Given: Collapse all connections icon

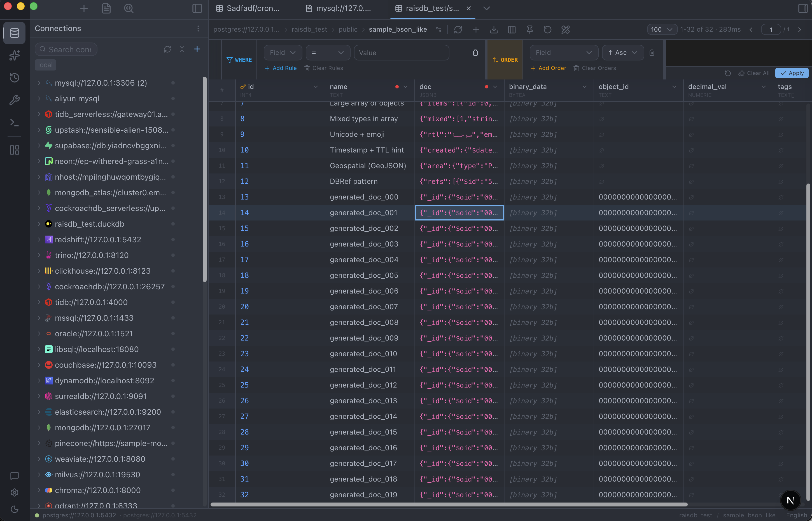Looking at the screenshot, I should pyautogui.click(x=182, y=50).
